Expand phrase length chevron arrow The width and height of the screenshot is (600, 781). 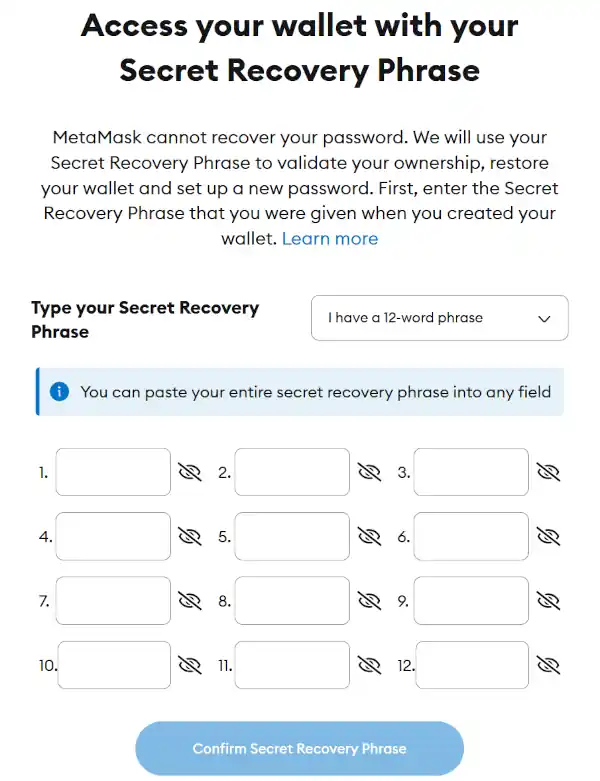tap(544, 319)
